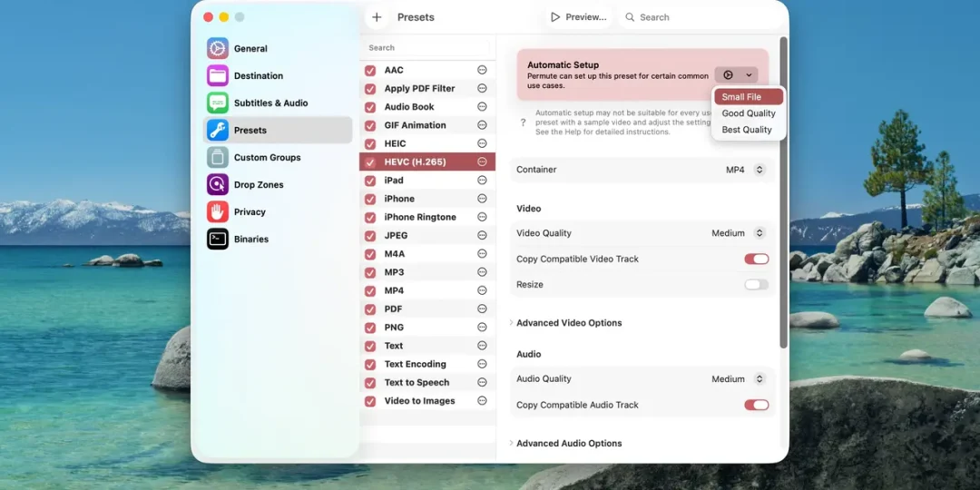
Task: Open the Audio Quality dropdown
Action: (738, 378)
